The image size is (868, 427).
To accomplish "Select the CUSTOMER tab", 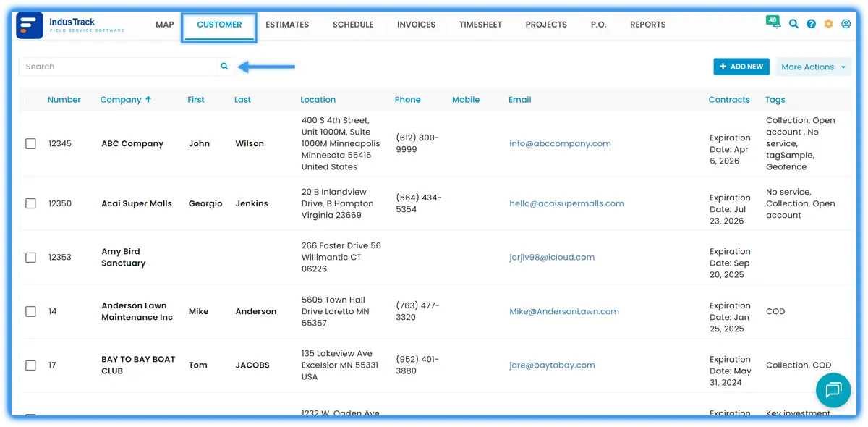I will (219, 25).
